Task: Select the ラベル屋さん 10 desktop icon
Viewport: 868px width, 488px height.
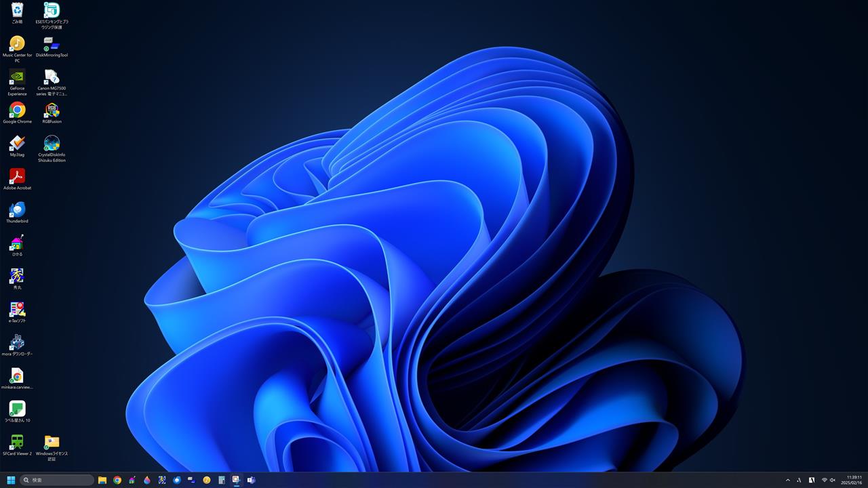Action: pos(17,411)
